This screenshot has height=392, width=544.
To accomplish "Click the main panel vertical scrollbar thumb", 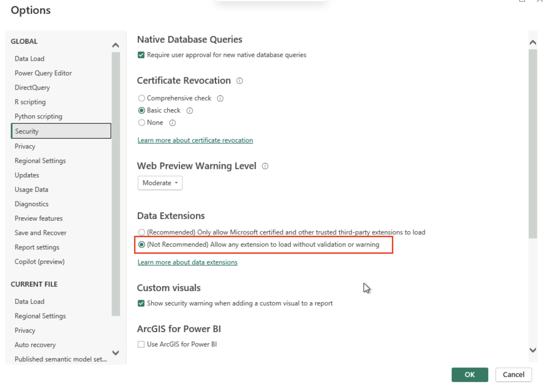I will 532,143.
